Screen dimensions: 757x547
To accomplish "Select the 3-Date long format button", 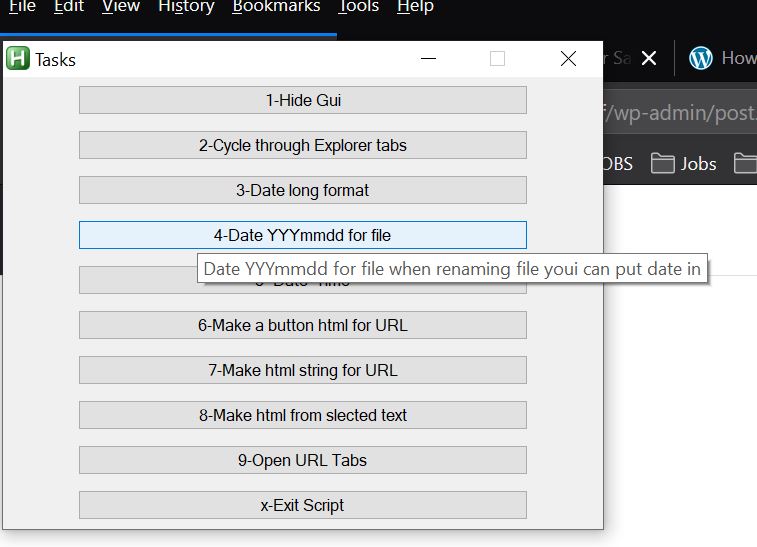I will point(302,190).
